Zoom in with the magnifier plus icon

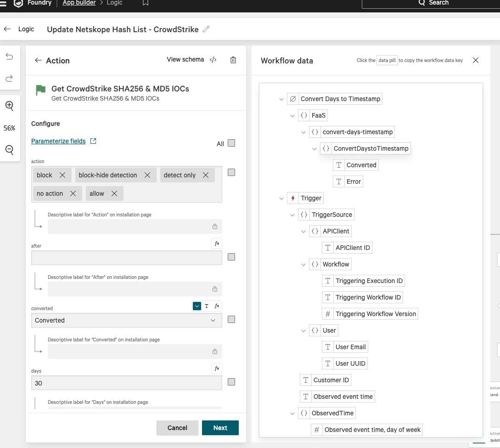(9, 106)
